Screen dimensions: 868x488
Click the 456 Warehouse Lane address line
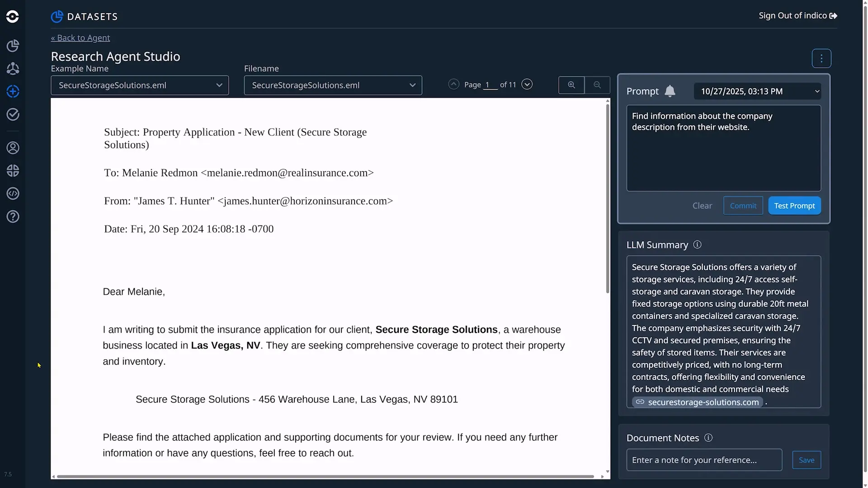coord(297,399)
